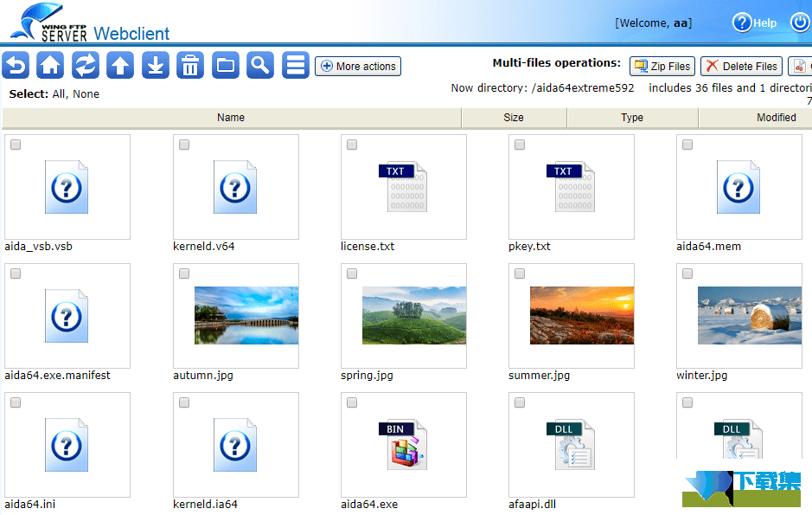Tick the aida64.exe checkbox
The width and height of the screenshot is (812, 515).
pyautogui.click(x=352, y=402)
